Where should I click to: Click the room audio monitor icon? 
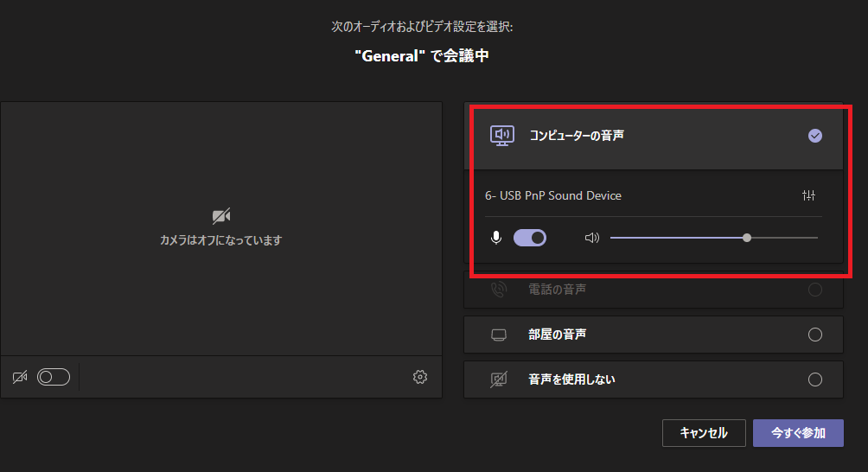pyautogui.click(x=499, y=335)
